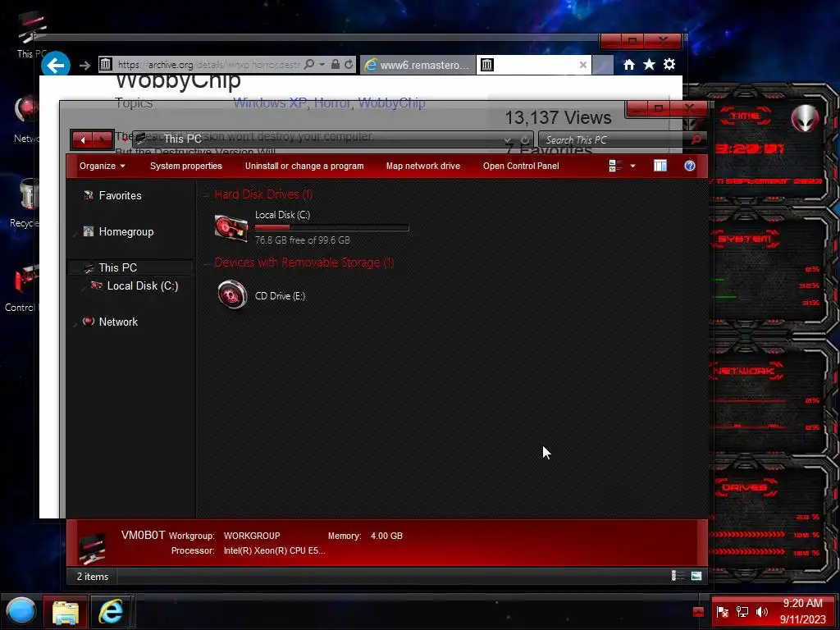Open Internet Explorer favorites star
This screenshot has height=630, width=840.
point(650,65)
